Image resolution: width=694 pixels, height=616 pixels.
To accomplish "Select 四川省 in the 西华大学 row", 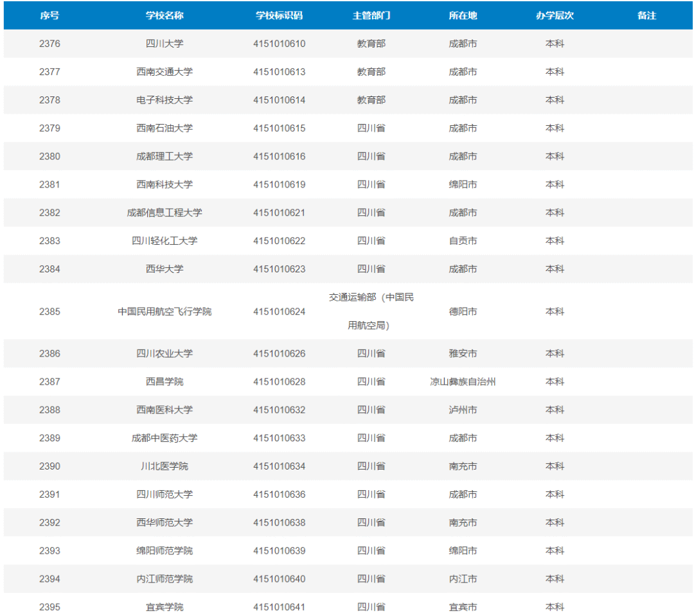I will coord(371,269).
